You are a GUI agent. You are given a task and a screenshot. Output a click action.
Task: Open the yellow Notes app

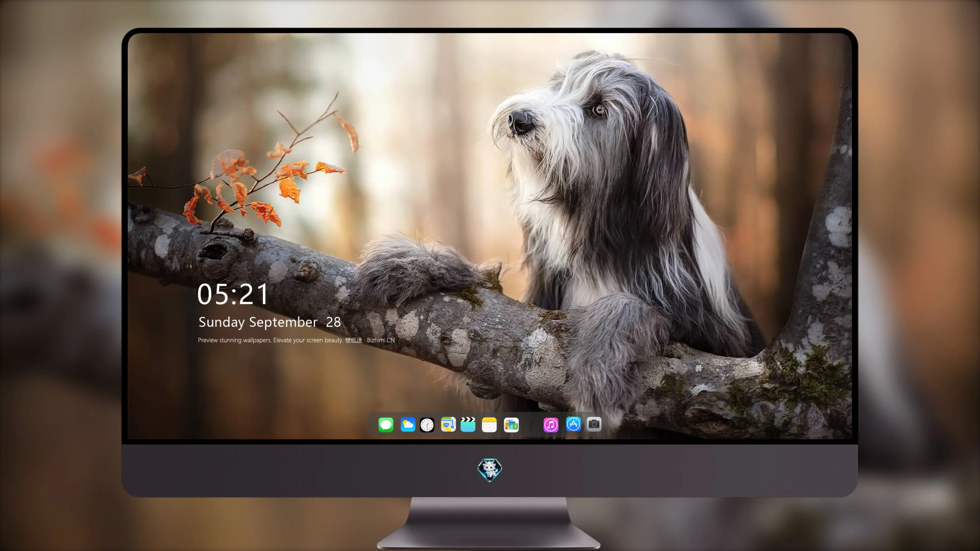click(x=489, y=425)
